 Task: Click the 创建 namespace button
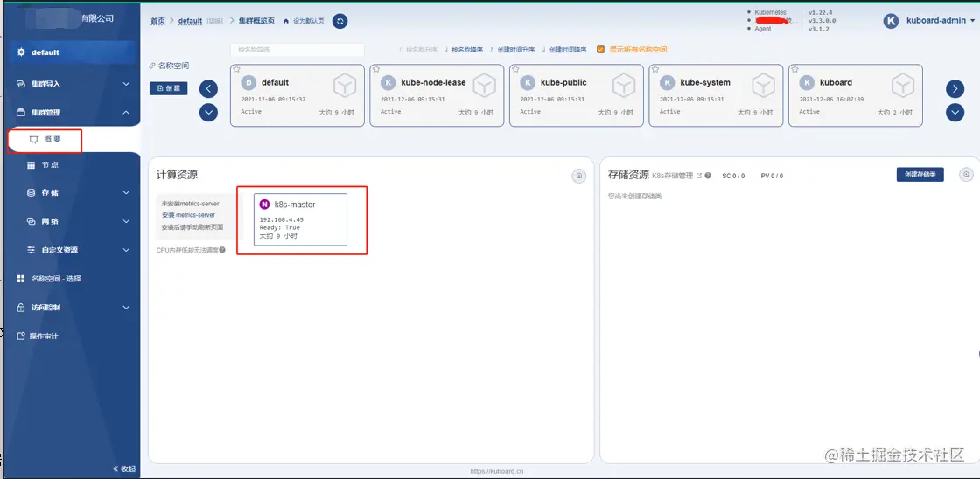[168, 88]
